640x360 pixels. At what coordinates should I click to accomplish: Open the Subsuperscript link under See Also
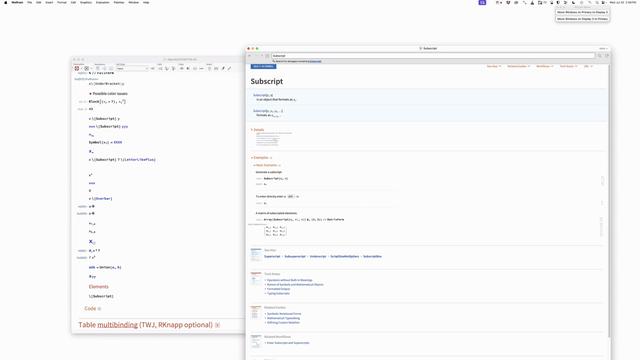(295, 256)
